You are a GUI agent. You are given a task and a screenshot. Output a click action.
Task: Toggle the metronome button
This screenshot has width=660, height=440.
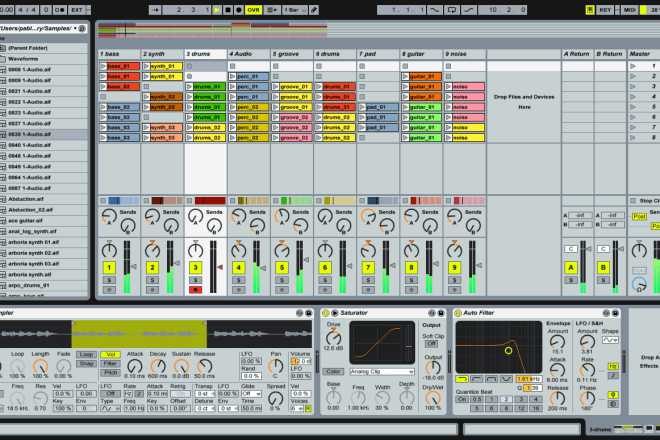[59, 10]
